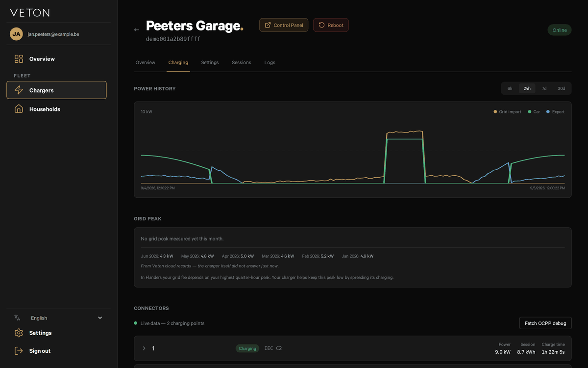Click the GRID PEAK heading
Image resolution: width=588 pixels, height=368 pixels.
[x=147, y=219]
